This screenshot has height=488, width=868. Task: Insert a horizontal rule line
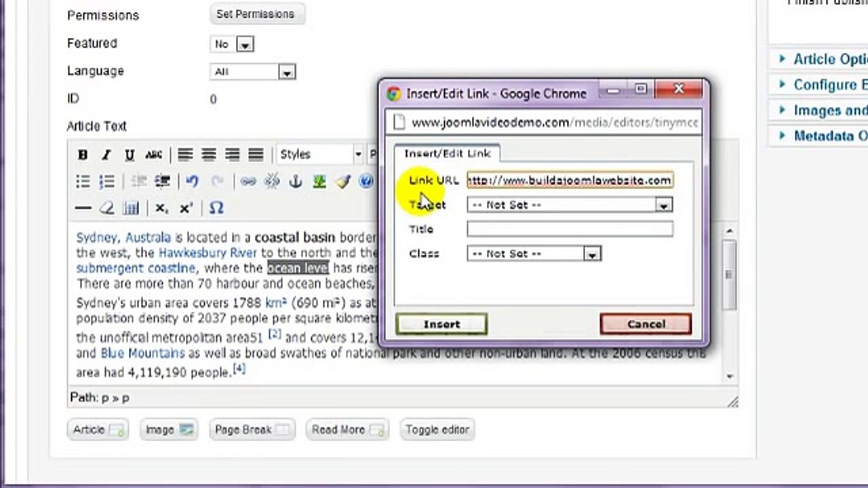83,209
